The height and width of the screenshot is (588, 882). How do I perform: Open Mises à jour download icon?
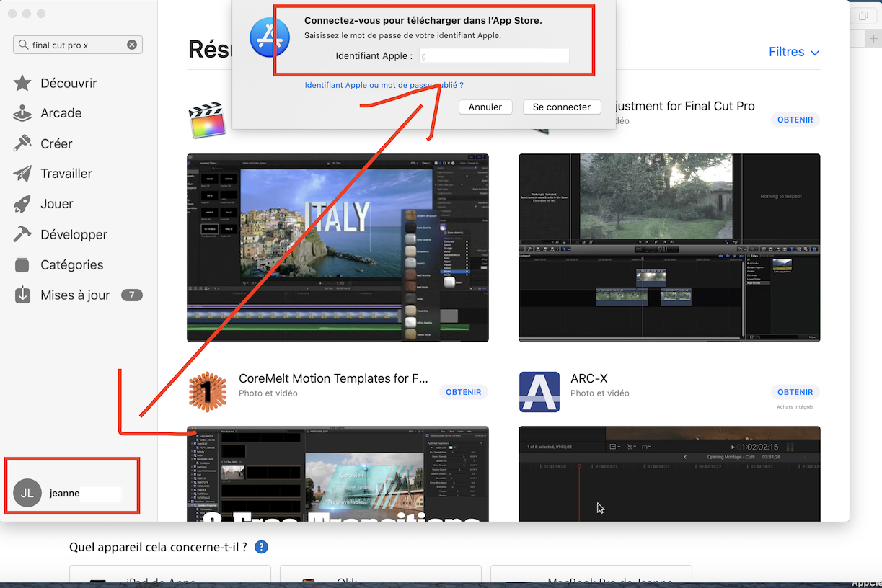click(22, 295)
